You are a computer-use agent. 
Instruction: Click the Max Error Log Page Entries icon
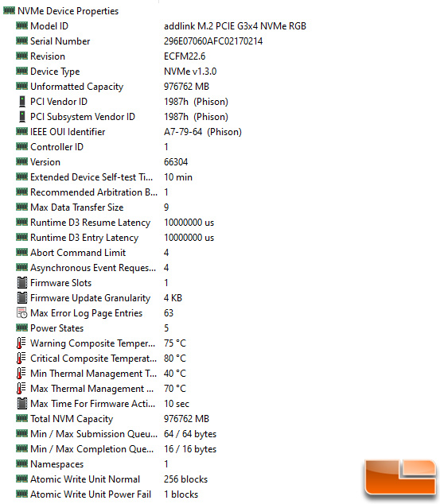pyautogui.click(x=21, y=313)
